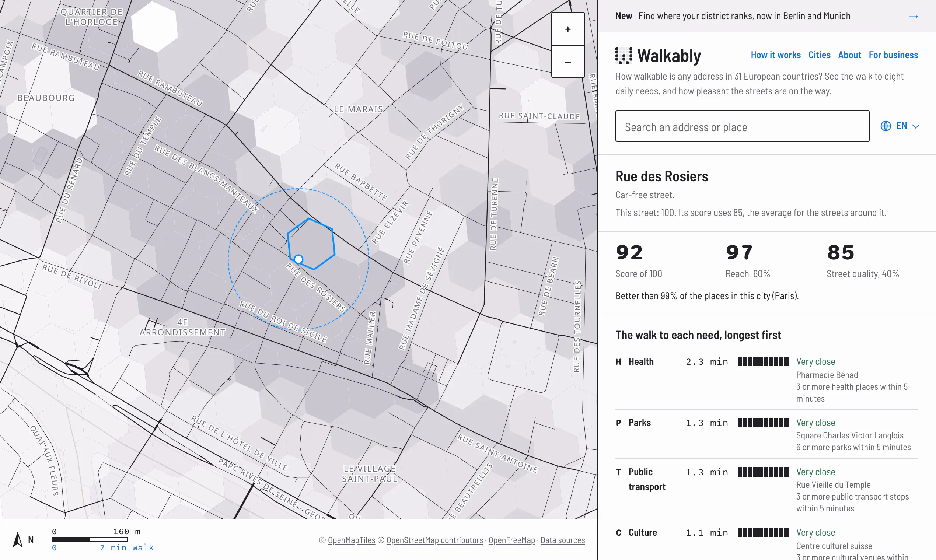Open the Data sources link
The width and height of the screenshot is (936, 560).
coord(562,540)
